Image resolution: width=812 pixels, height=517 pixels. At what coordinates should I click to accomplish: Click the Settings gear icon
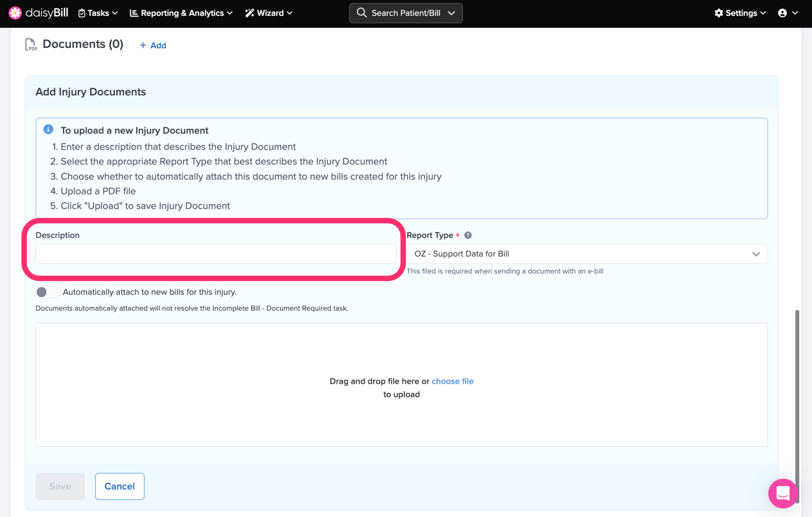tap(718, 13)
